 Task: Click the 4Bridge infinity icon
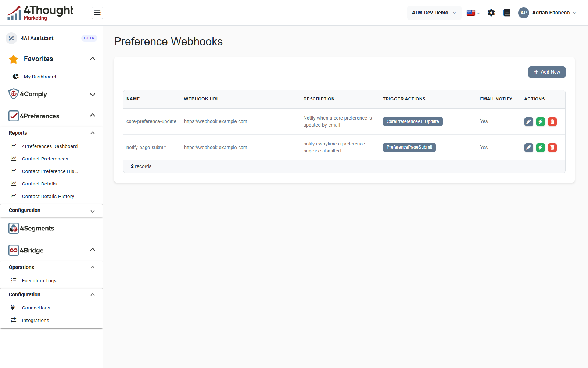pos(14,250)
